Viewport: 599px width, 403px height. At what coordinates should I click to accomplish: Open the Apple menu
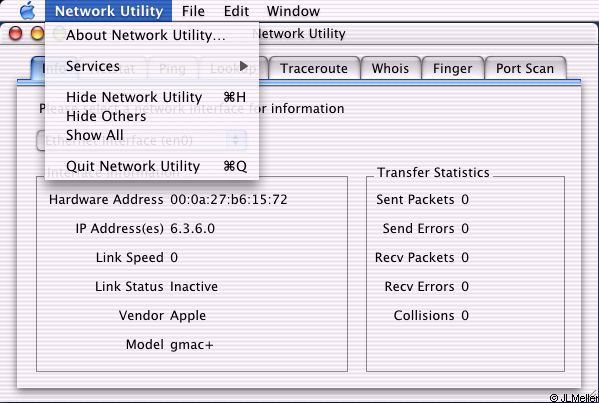[x=28, y=10]
